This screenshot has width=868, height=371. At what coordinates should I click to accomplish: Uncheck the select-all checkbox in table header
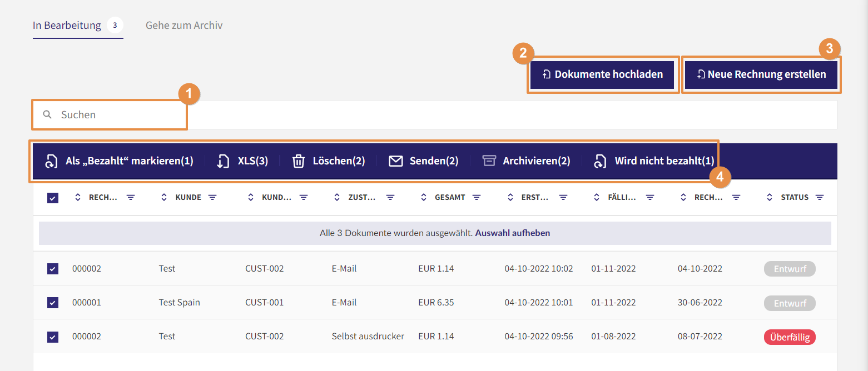(53, 198)
